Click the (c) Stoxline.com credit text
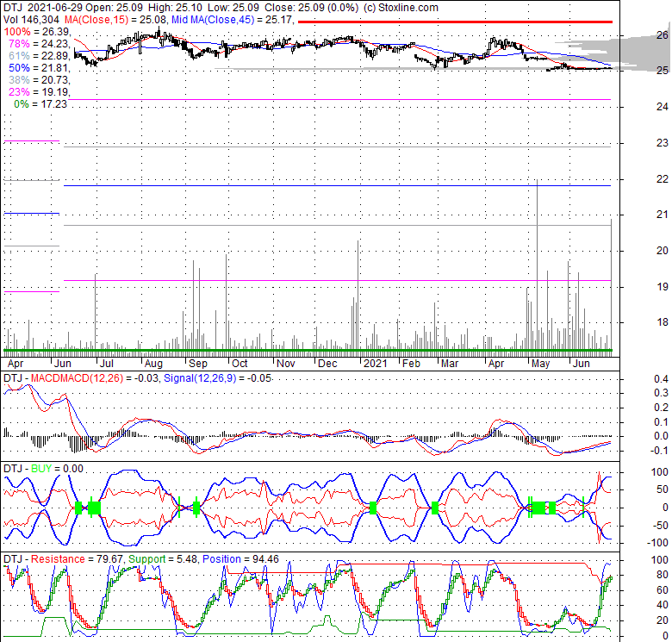672x642 pixels. 401,7
